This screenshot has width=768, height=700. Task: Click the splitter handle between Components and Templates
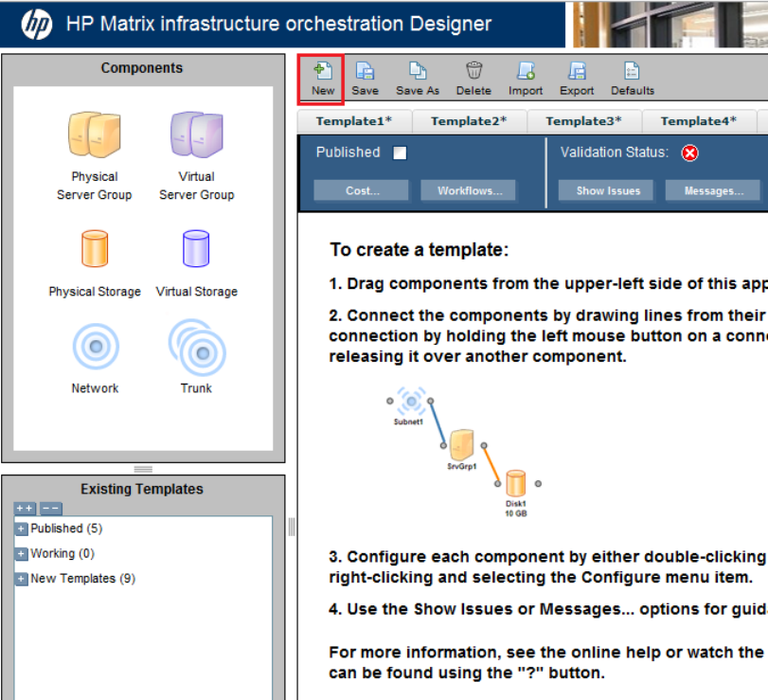pos(143,469)
